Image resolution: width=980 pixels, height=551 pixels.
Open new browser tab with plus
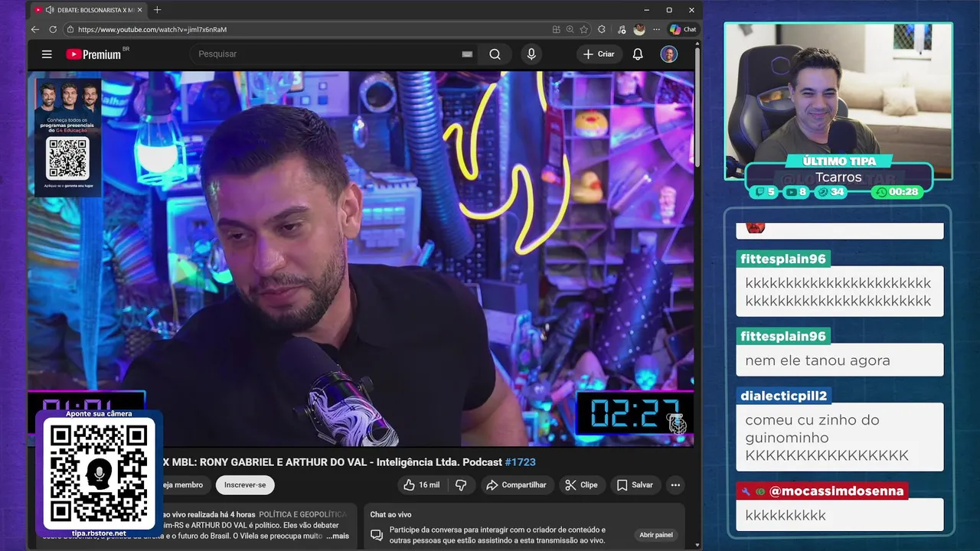tap(157, 10)
